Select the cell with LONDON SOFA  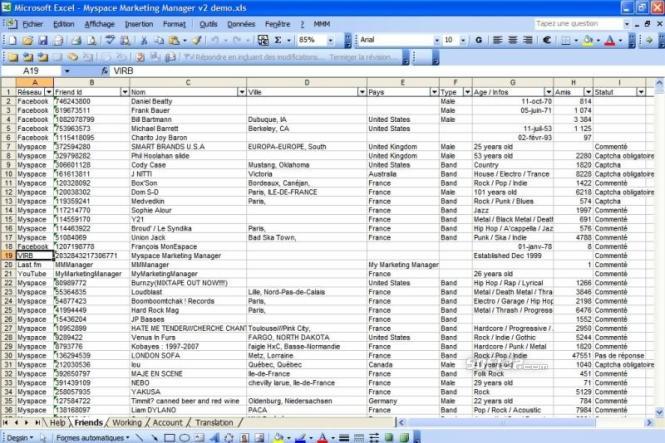[x=188, y=356]
